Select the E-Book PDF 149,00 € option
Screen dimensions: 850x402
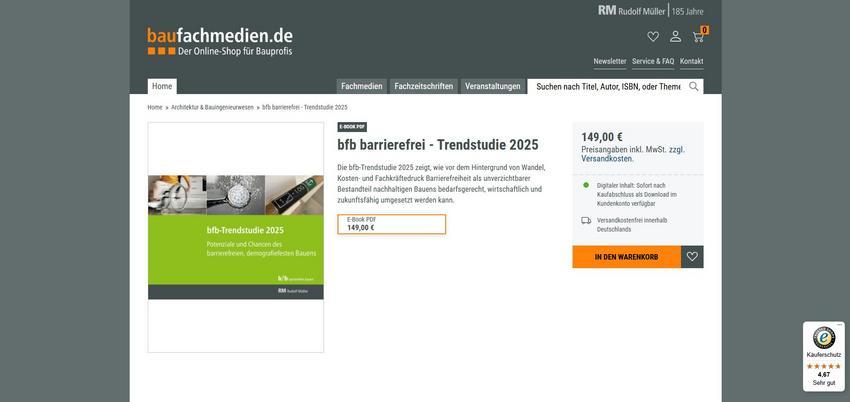(x=391, y=224)
